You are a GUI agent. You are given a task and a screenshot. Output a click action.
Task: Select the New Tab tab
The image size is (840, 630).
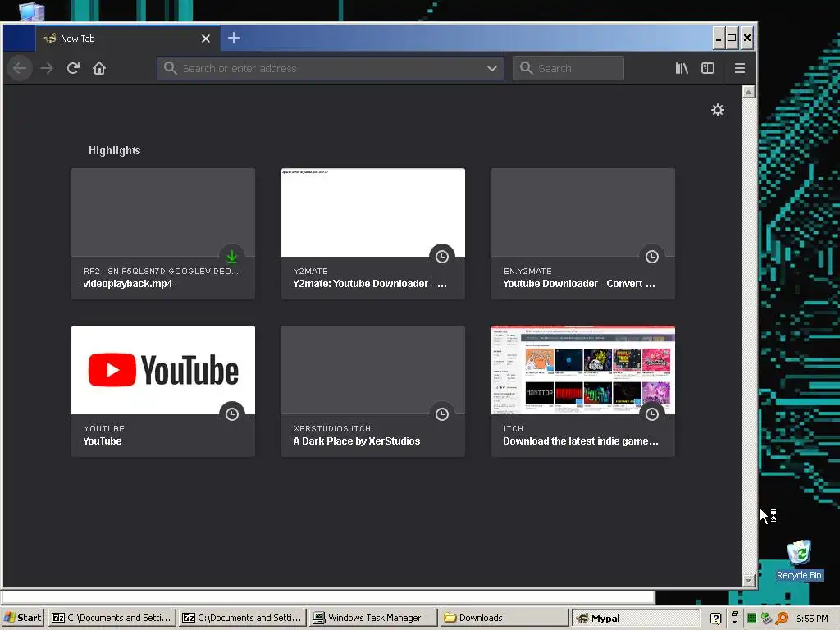coord(127,39)
